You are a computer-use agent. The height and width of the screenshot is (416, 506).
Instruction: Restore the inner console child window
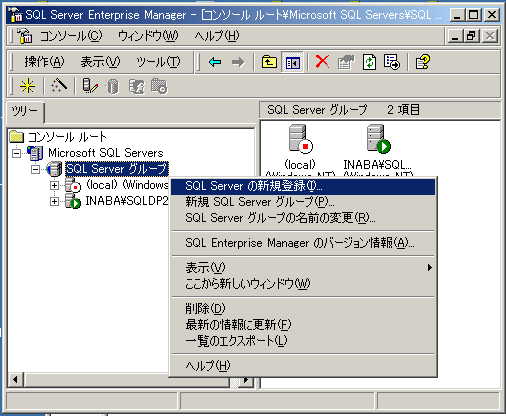(x=471, y=36)
